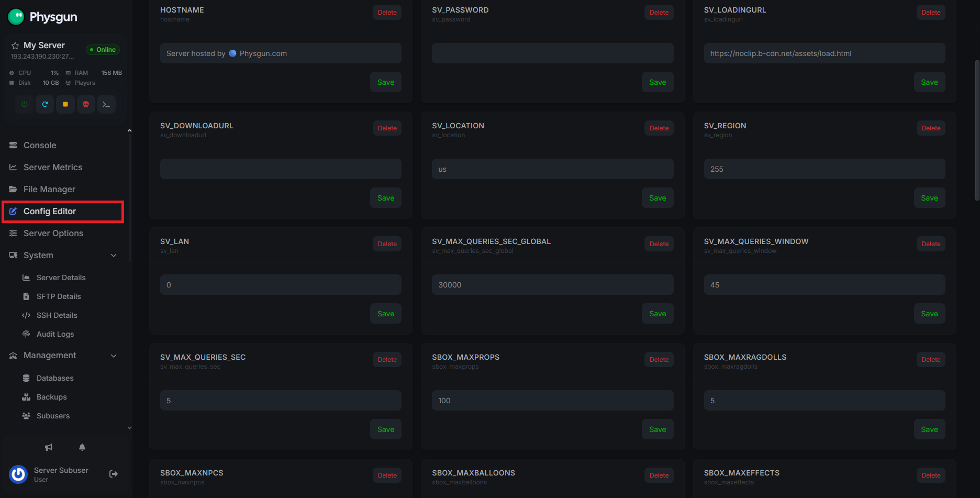Click the SV_LOADINGURL URL field

pos(825,53)
